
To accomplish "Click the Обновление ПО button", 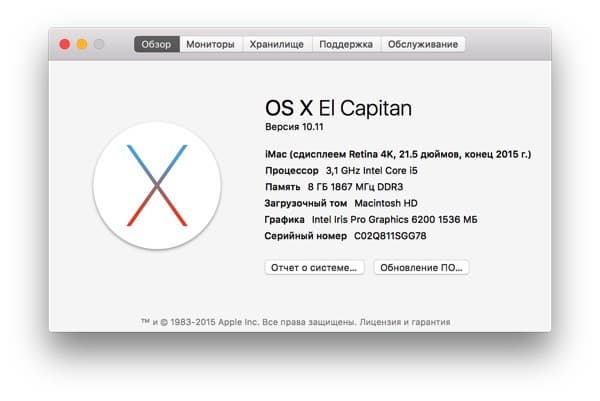I will [x=421, y=267].
